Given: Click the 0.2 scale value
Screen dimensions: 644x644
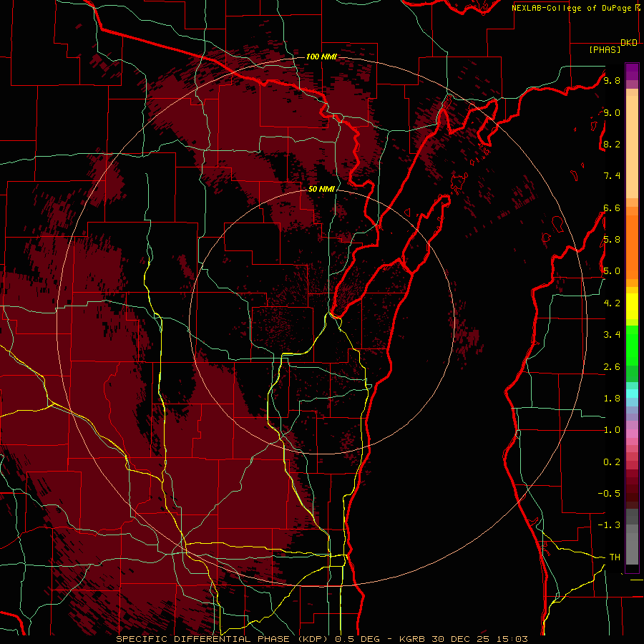Looking at the screenshot, I should [x=612, y=462].
